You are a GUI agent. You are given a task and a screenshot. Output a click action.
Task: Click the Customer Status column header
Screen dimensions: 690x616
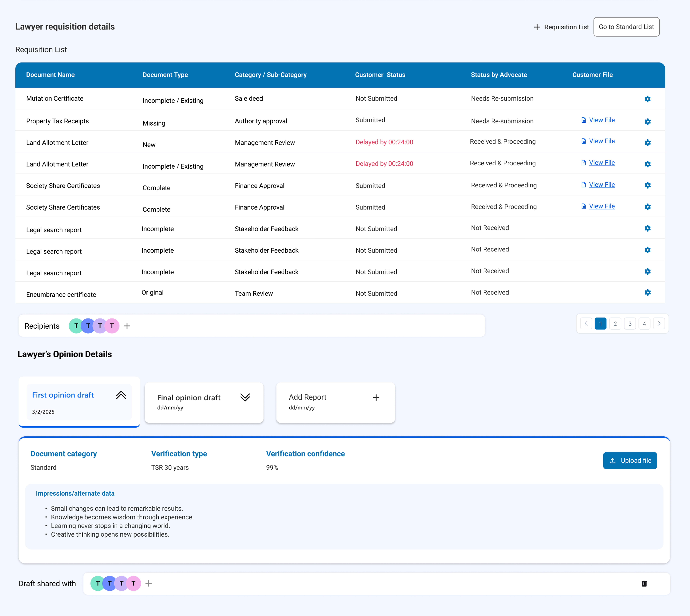tap(380, 75)
